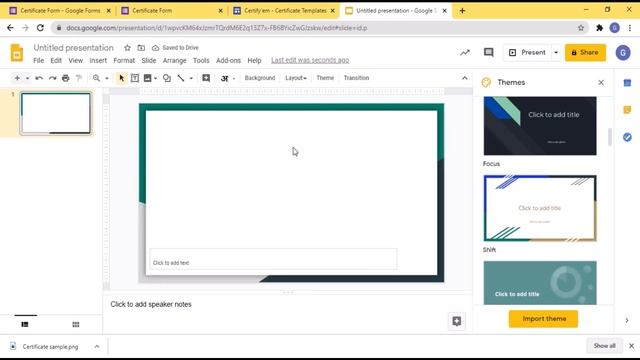This screenshot has width=640, height=360.
Task: Click the activity dashboard trend icon
Action: pyautogui.click(x=465, y=53)
